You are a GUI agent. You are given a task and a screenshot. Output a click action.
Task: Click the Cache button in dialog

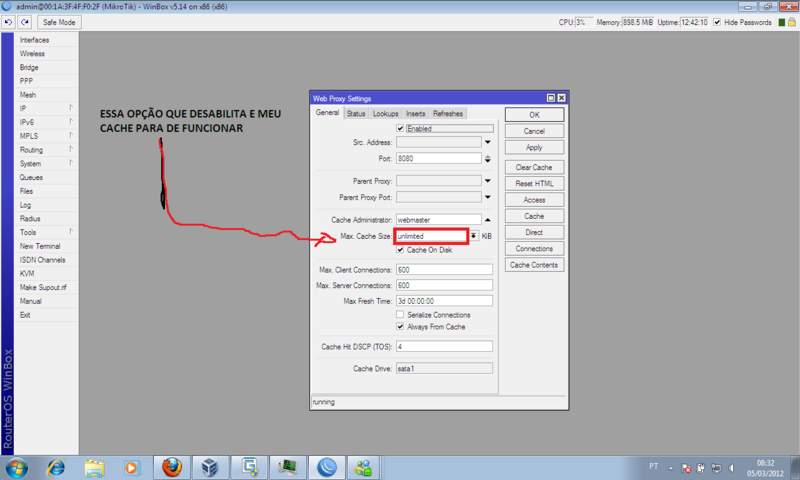coord(534,216)
